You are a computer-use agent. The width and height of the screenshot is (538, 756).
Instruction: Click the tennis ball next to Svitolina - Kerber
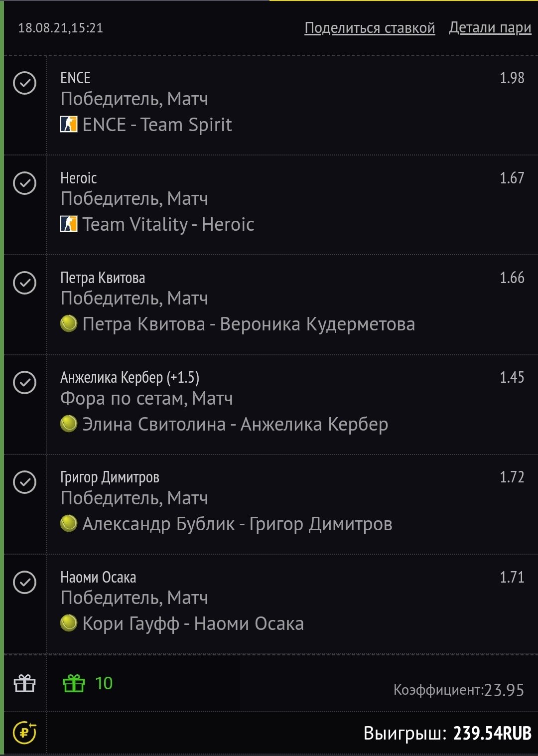69,424
